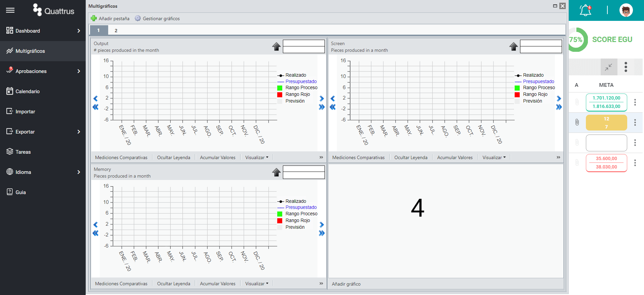Screen dimensions: 644x295
Task: Open the hamburger menu icon
Action: 10,10
